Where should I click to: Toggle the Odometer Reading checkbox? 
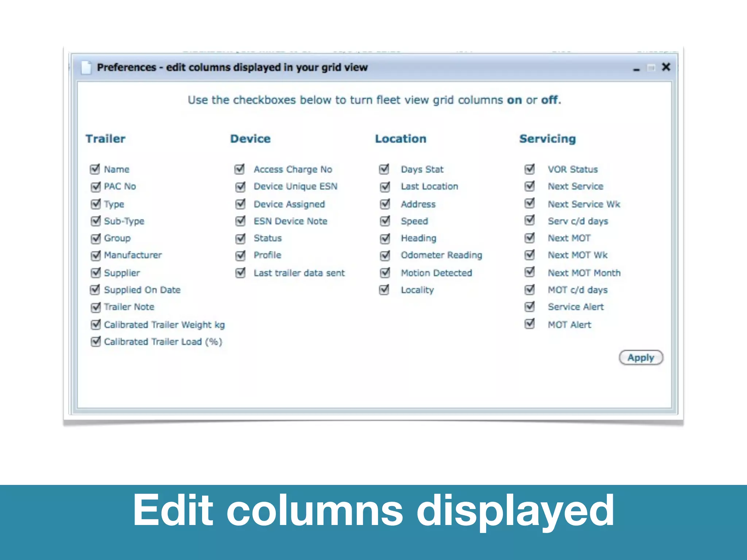pos(385,255)
